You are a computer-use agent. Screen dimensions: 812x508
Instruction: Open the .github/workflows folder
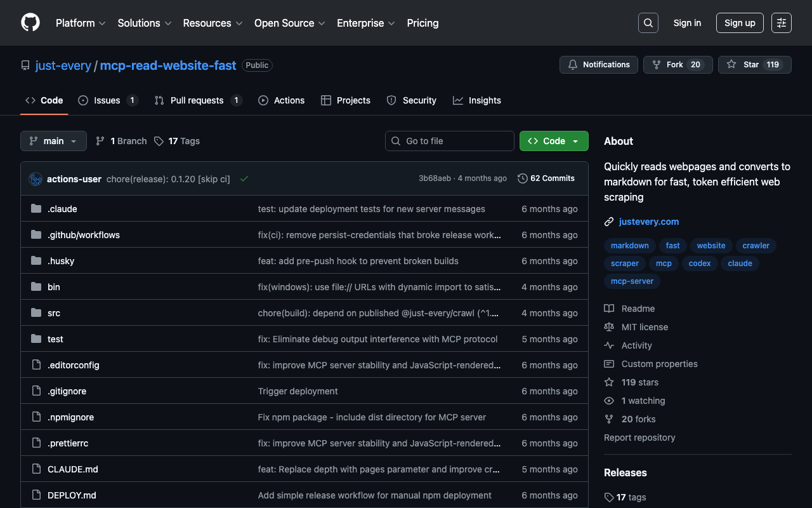pyautogui.click(x=84, y=235)
